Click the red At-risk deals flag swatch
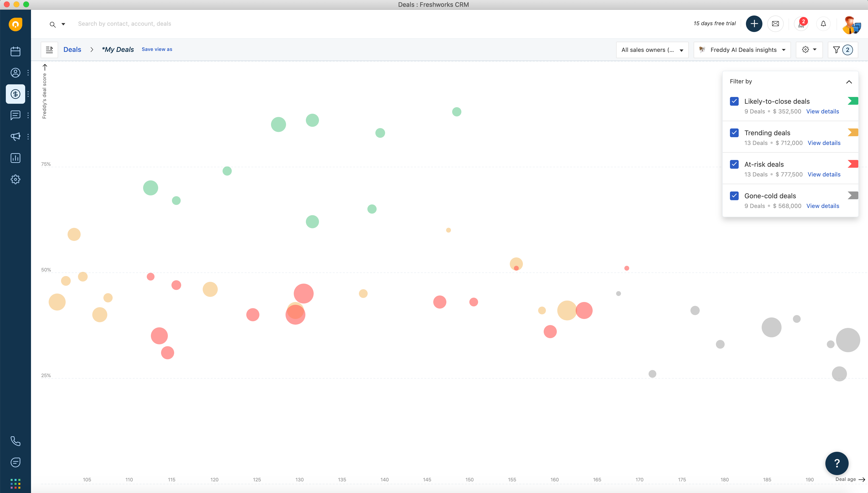Image resolution: width=868 pixels, height=493 pixels. pyautogui.click(x=853, y=164)
